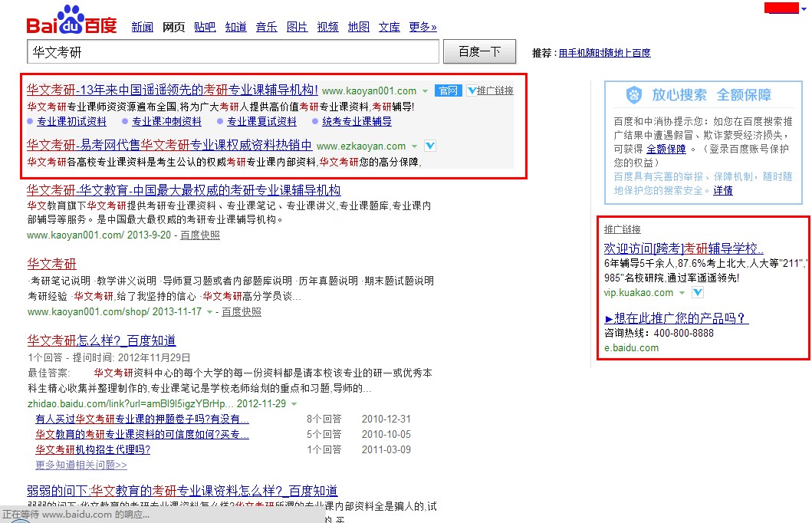Expand dropdown arrow after vip.kuakao.com
Viewport: 812px width, 523px height.
tap(682, 293)
